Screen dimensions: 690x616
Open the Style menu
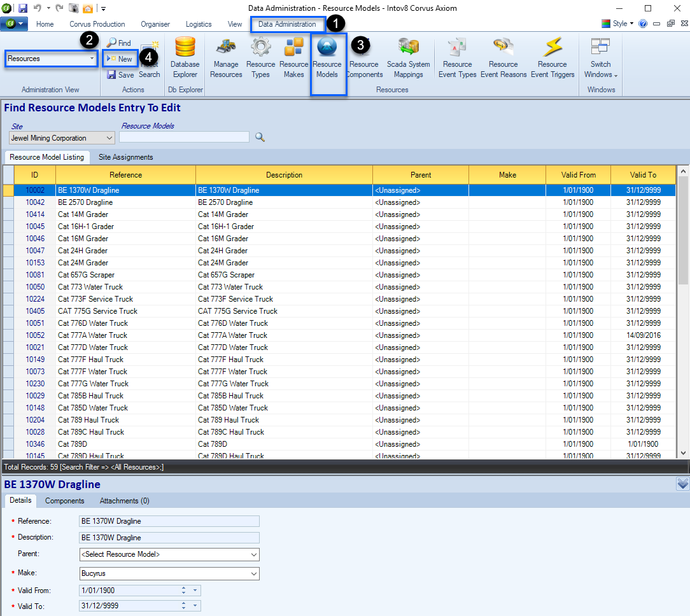point(618,24)
